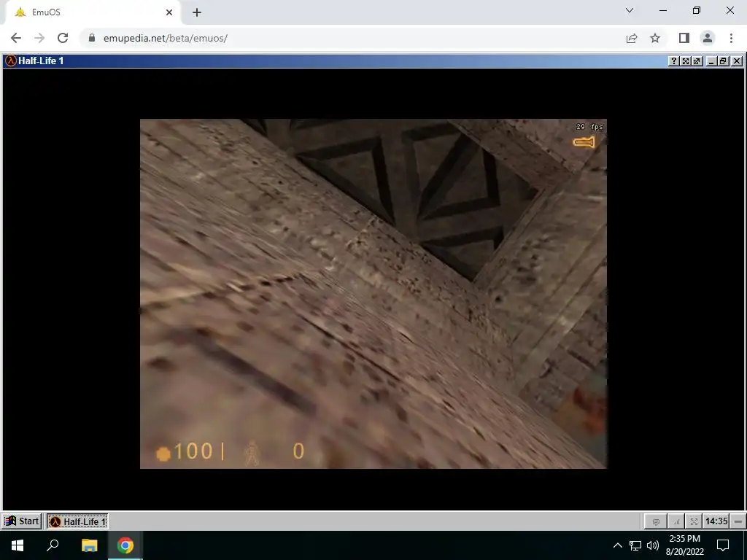The width and height of the screenshot is (747, 560).
Task: Bookmark this page with star icon
Action: [655, 38]
